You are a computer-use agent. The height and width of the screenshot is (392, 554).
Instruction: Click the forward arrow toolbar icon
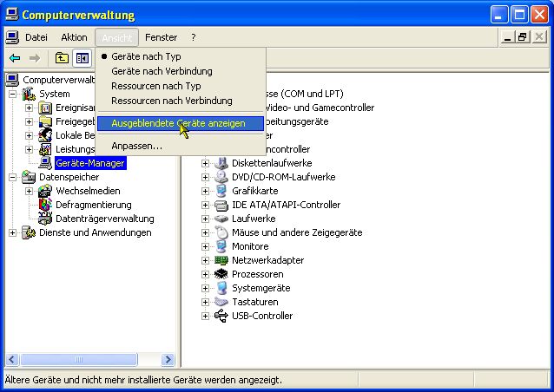tap(34, 58)
